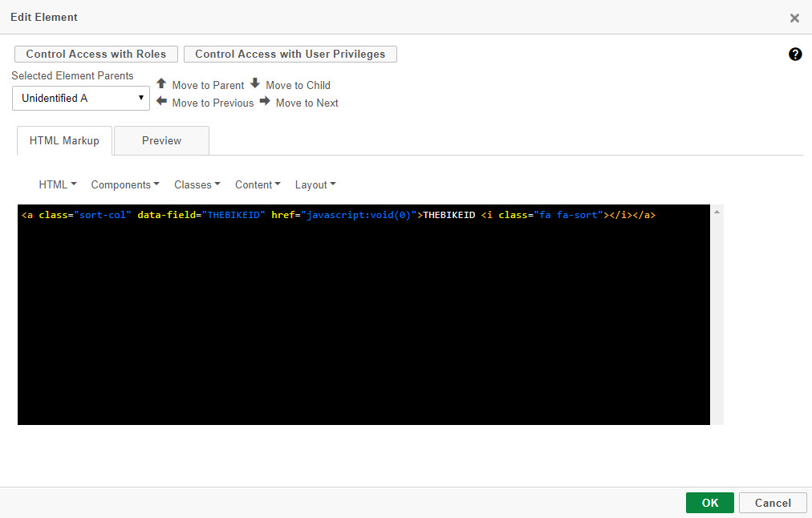Cancel the Edit Element dialog
Viewport: 812px width, 518px height.
coord(773,503)
